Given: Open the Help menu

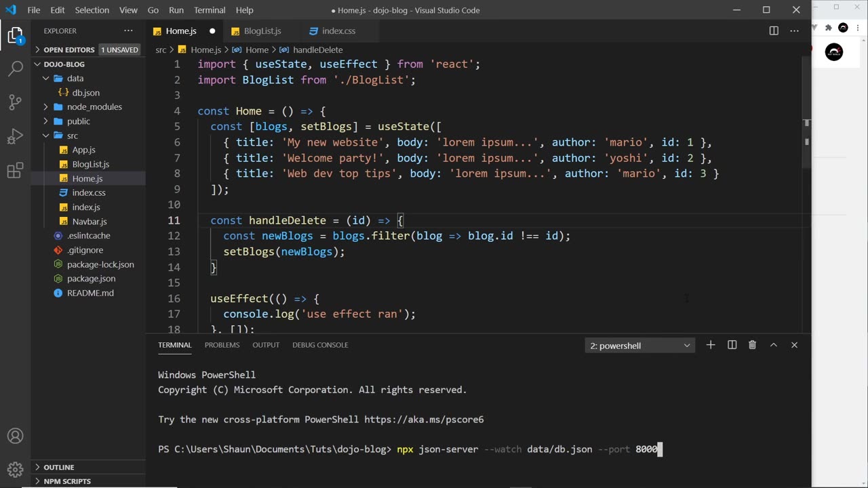Looking at the screenshot, I should point(244,10).
